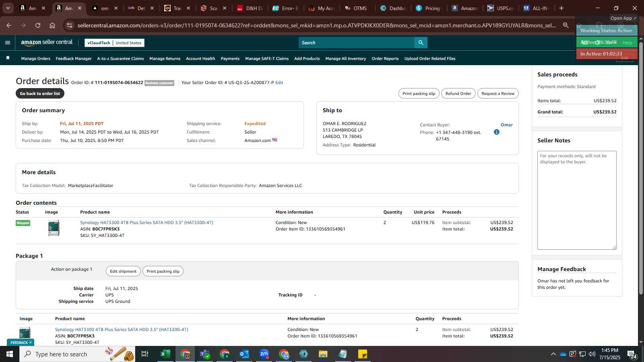
Task: Click the product thumbnail in Package 1
Action: click(x=25, y=333)
